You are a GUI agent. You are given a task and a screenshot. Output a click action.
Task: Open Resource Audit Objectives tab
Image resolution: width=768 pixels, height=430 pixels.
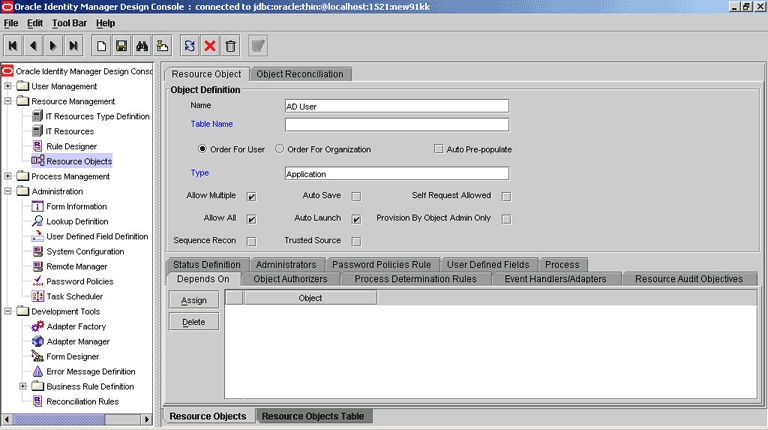[x=689, y=279]
